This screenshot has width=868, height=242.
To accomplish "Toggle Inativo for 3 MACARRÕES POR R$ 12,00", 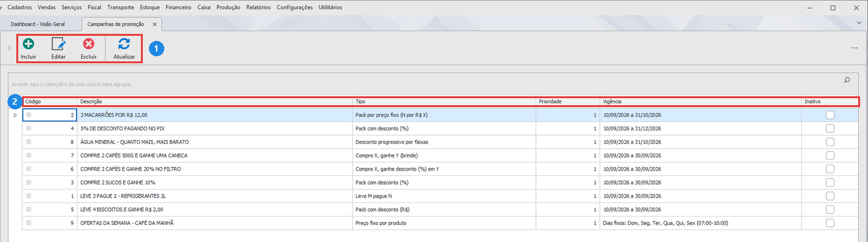I will click(830, 115).
